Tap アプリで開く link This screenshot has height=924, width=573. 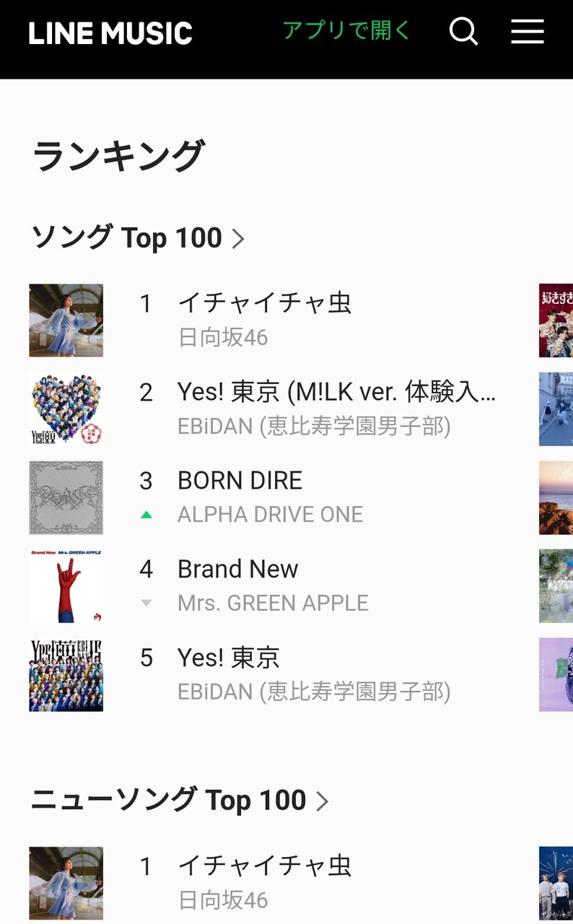(x=347, y=30)
